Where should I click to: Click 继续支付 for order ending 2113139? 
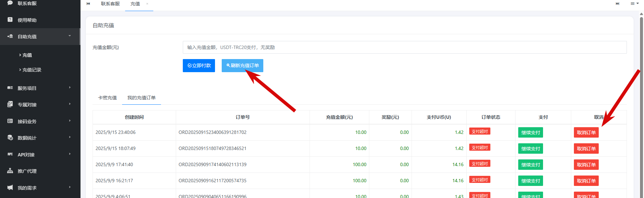coord(531,165)
